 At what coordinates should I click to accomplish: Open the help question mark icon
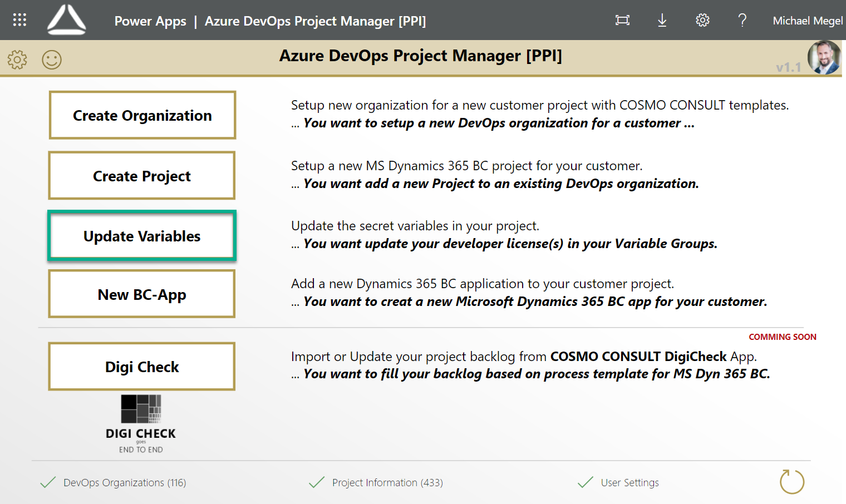[742, 21]
